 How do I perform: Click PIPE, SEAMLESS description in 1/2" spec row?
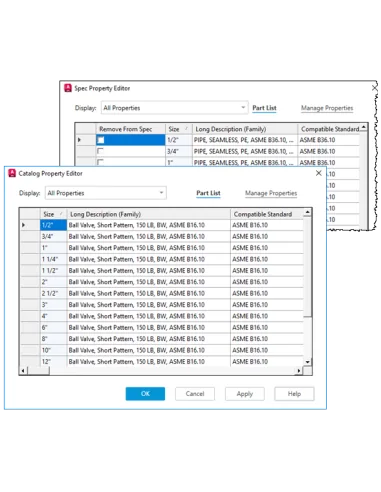245,140
